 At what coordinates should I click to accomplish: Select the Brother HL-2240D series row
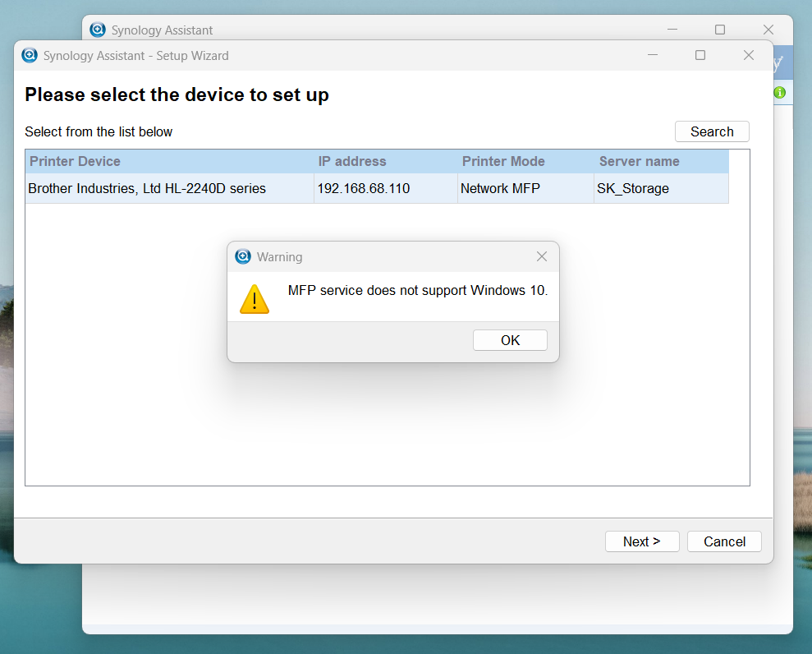pos(377,188)
